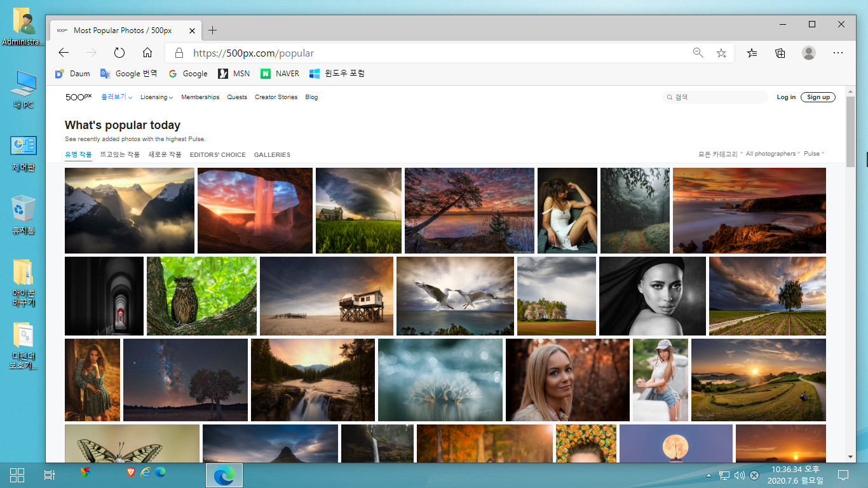Screen dimensions: 868x488
Task: Click the Log in link
Action: point(786,97)
